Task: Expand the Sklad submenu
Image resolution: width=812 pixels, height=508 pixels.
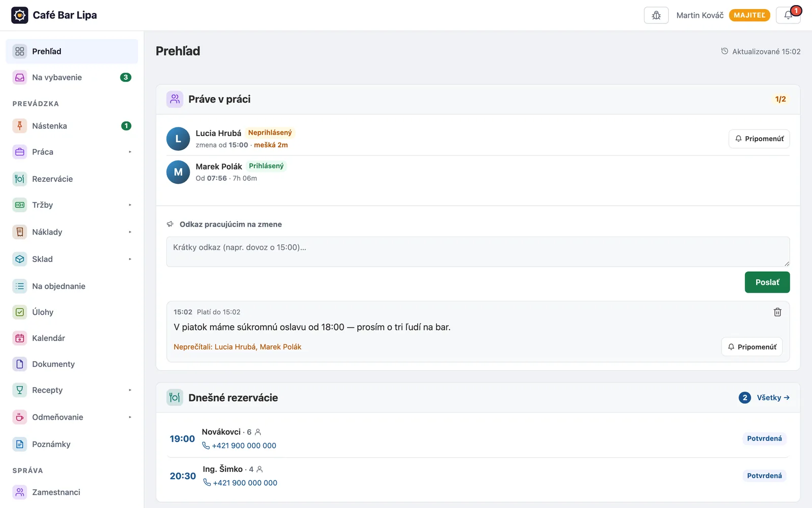Action: point(130,259)
